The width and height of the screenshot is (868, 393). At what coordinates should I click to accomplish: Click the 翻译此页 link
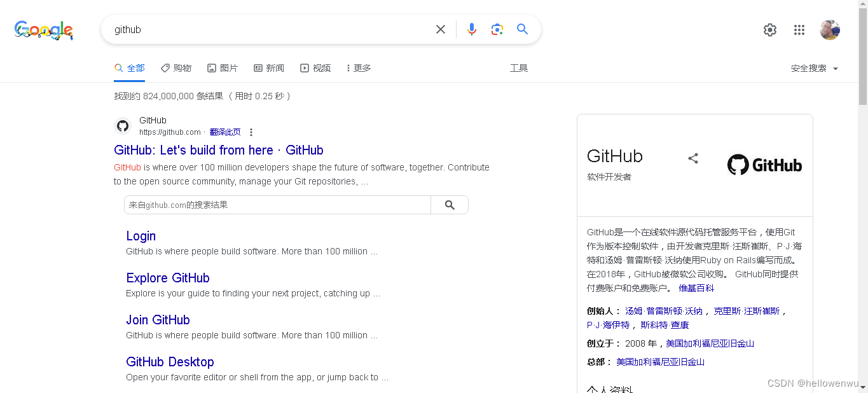click(225, 132)
